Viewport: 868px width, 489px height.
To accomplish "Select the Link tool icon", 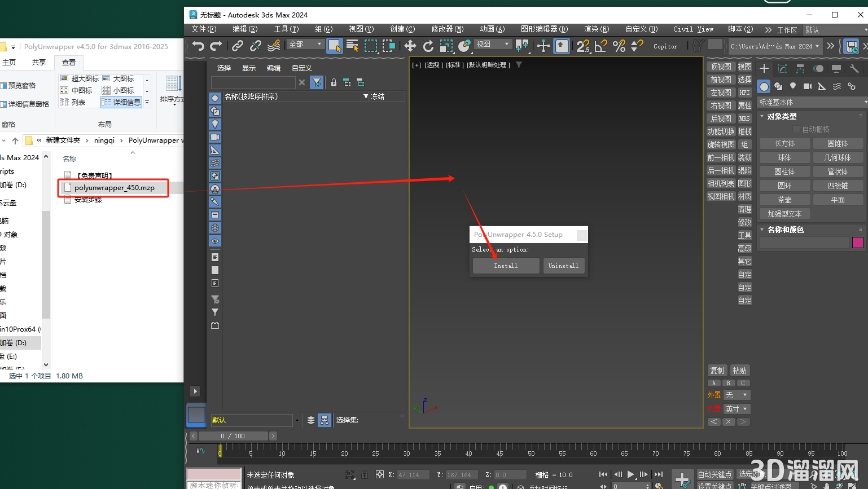I will [x=238, y=46].
